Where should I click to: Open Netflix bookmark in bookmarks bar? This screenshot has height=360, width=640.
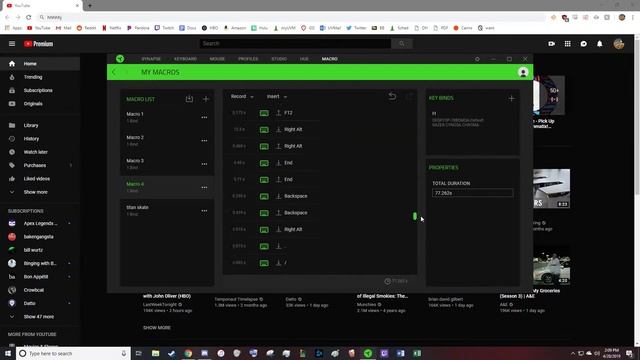[x=111, y=28]
